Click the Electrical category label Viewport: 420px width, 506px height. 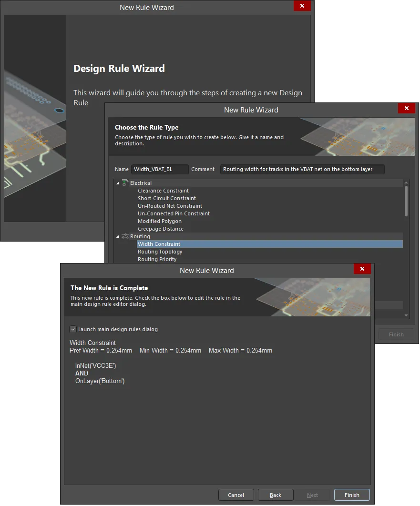141,183
